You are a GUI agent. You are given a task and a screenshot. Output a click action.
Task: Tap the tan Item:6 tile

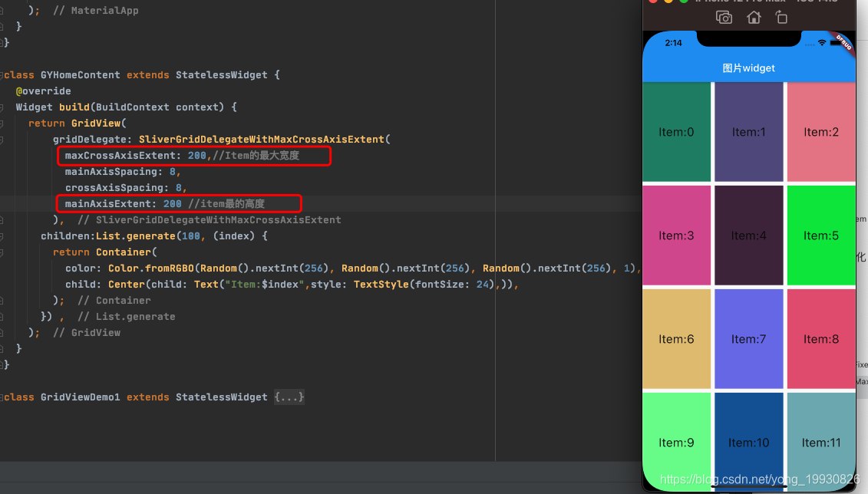676,338
